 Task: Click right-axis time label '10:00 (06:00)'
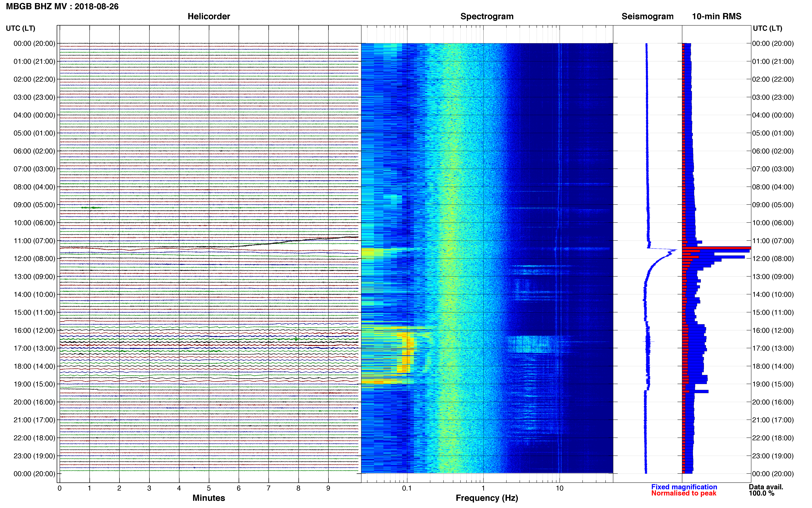(x=773, y=223)
